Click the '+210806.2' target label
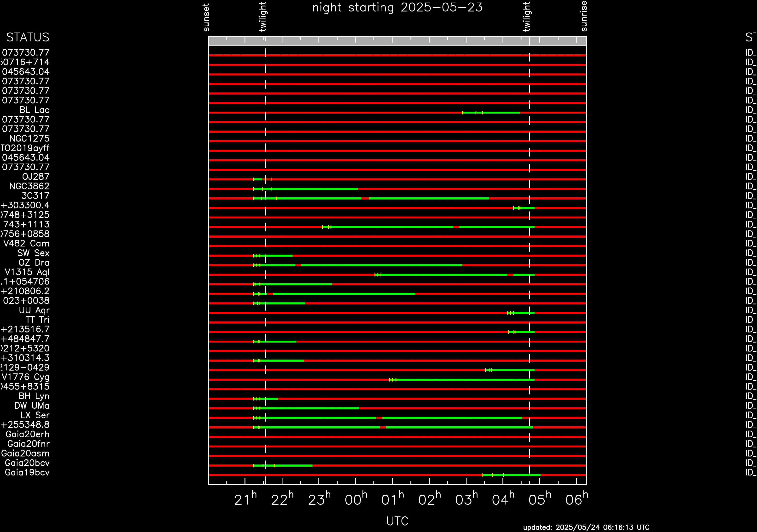The height and width of the screenshot is (532, 757). coord(25,292)
